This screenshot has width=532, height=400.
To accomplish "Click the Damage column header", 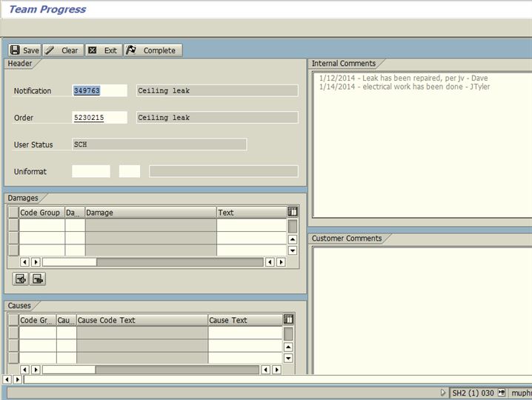I will coord(150,213).
